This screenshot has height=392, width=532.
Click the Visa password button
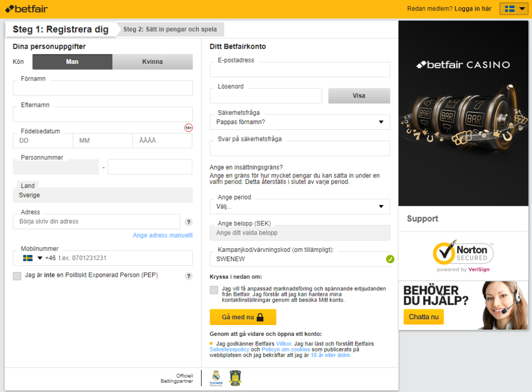(x=359, y=96)
